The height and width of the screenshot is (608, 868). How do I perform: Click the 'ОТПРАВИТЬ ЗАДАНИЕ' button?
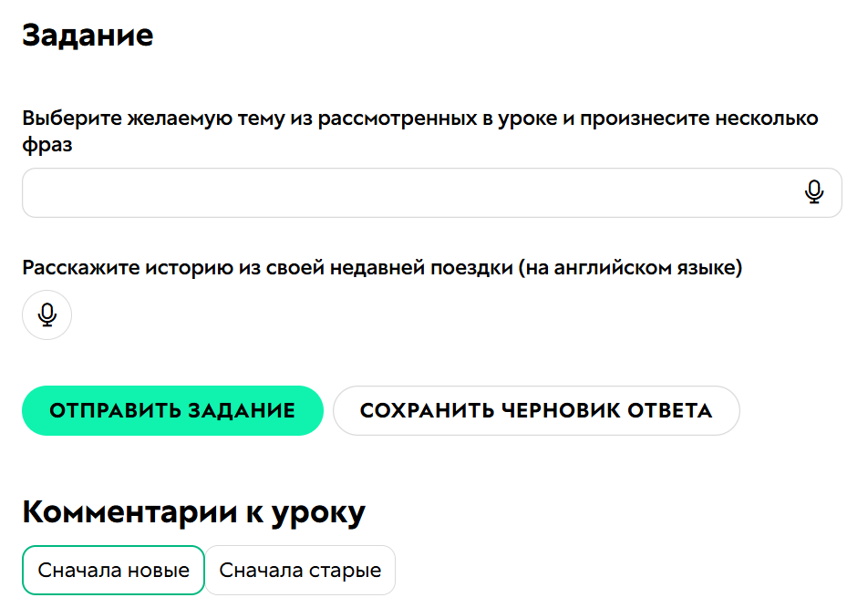tap(172, 410)
